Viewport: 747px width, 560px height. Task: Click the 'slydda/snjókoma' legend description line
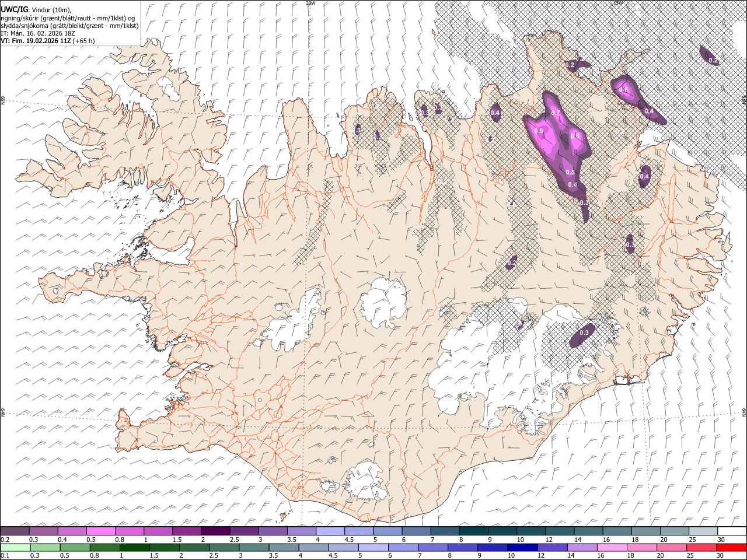tap(69, 26)
